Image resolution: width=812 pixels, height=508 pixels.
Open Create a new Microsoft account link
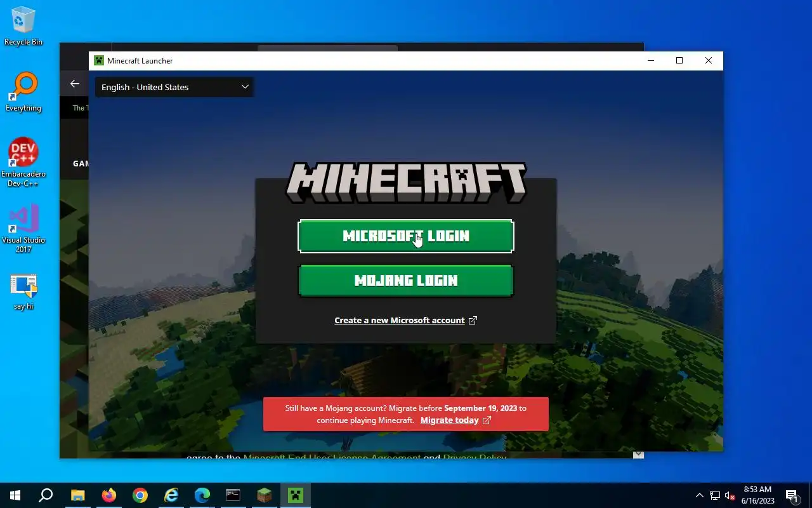400,321
